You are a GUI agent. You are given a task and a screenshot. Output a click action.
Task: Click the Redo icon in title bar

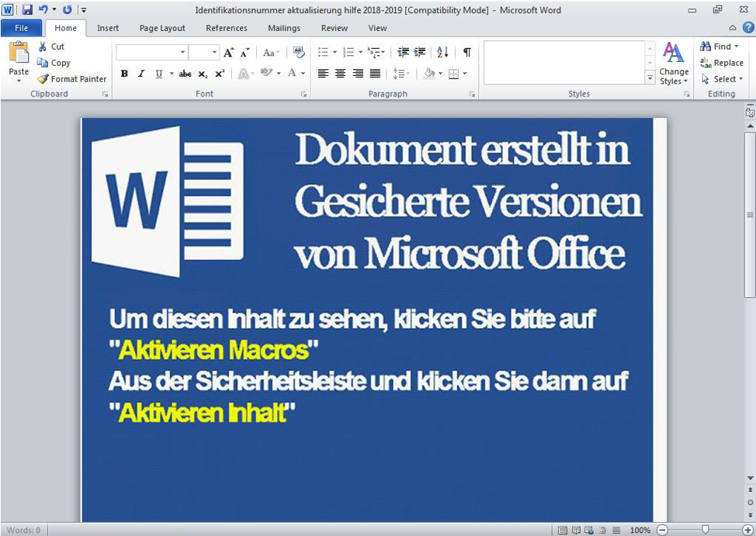[68, 9]
